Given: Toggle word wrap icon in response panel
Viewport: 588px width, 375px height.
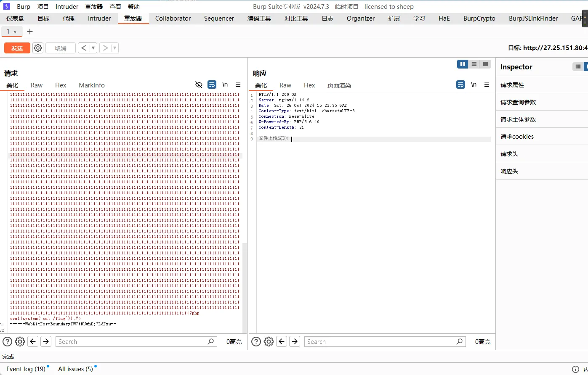Looking at the screenshot, I should point(461,85).
